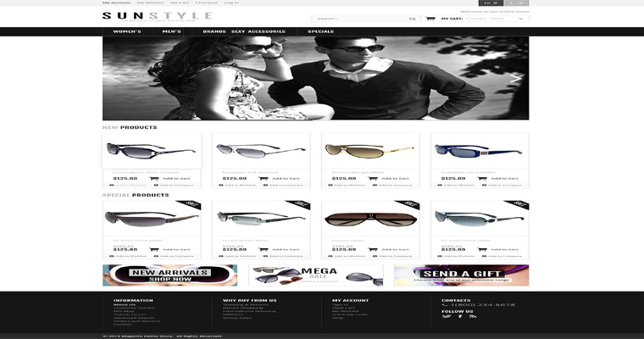Viewport: 644px width, 339px height.
Task: Go to next banner slide arrow
Action: point(515,78)
